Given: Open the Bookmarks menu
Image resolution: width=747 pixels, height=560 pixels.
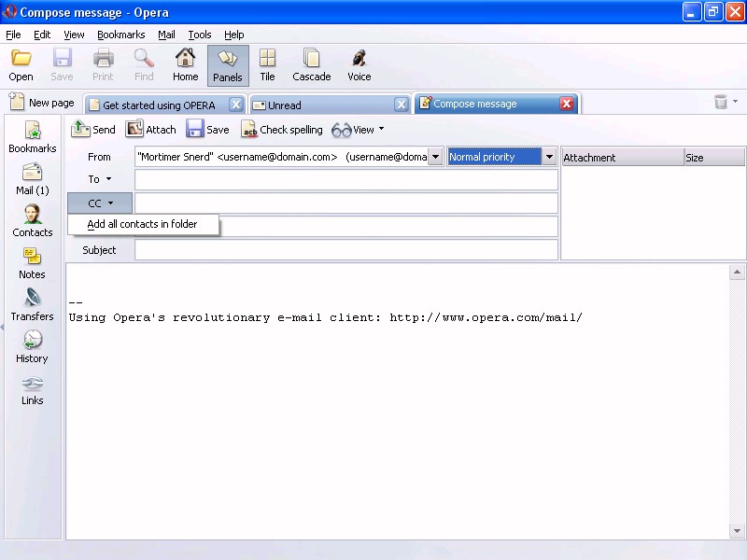Looking at the screenshot, I should (x=121, y=35).
